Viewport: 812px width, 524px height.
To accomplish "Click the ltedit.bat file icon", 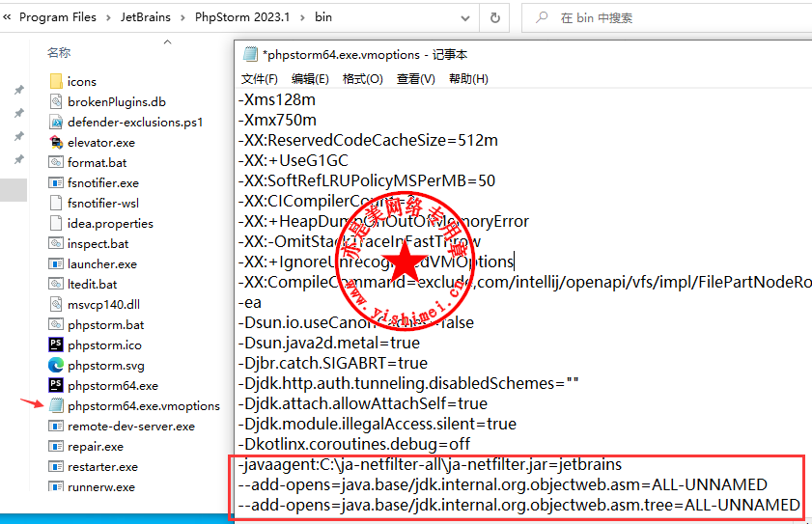I will pyautogui.click(x=56, y=284).
